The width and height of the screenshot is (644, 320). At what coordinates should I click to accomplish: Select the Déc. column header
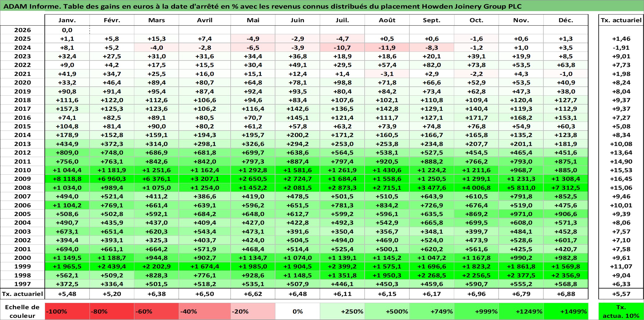[566, 20]
